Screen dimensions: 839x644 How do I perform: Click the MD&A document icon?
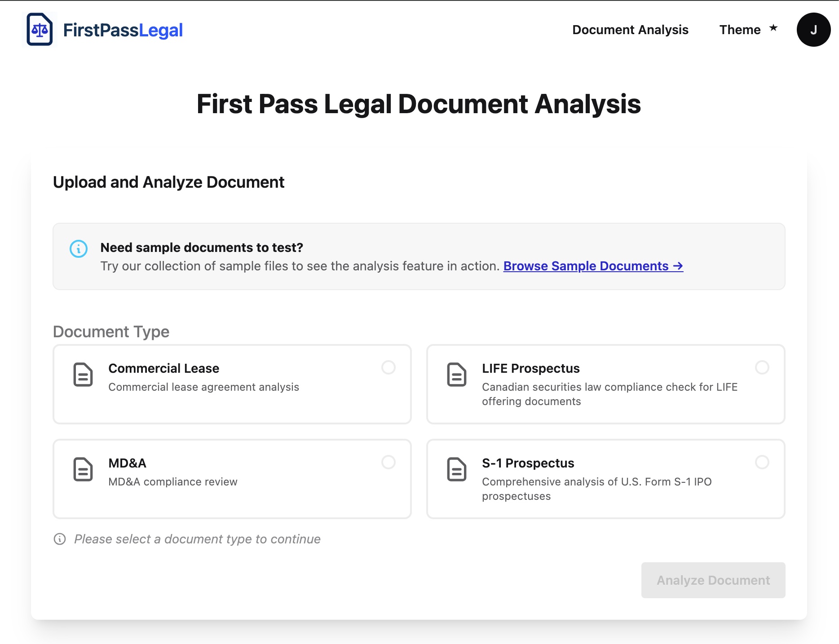pos(83,469)
